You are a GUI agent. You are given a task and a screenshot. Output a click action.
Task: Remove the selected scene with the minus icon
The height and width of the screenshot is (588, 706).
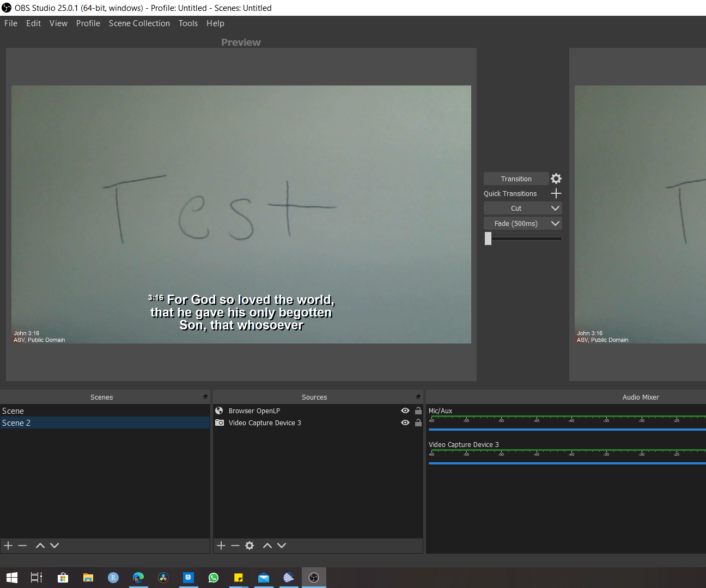pos(22,545)
